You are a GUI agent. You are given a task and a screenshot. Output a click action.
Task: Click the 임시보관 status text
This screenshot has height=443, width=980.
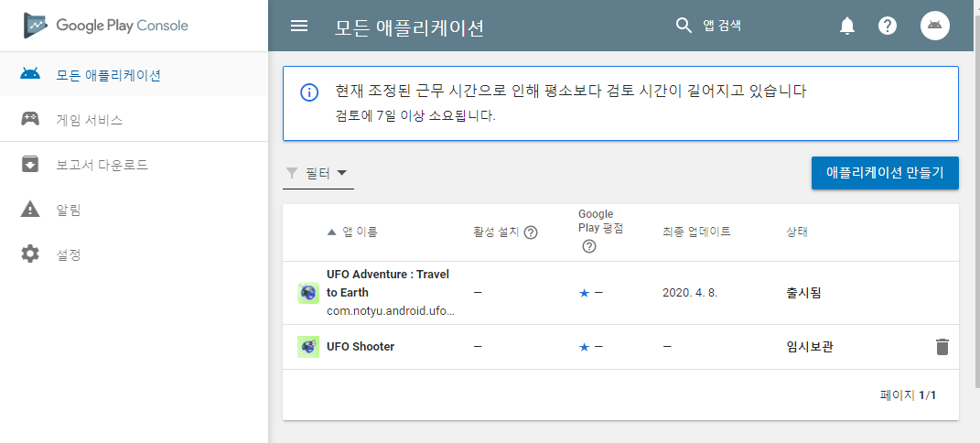tap(810, 347)
